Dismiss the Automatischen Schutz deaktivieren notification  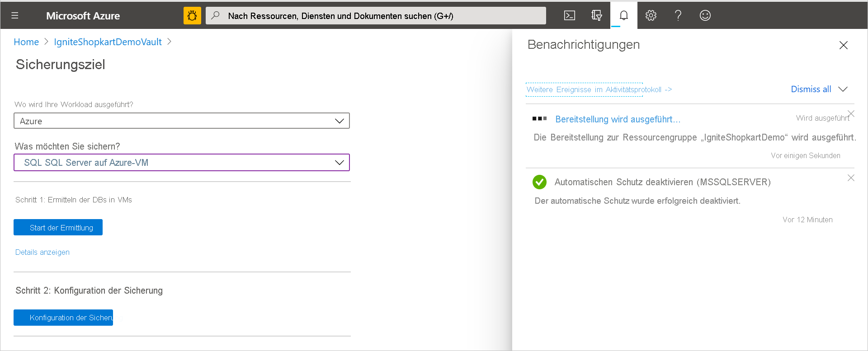click(x=851, y=178)
